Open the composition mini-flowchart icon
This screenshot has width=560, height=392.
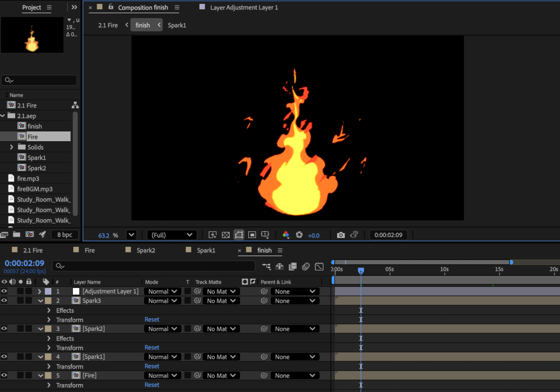pyautogui.click(x=266, y=266)
